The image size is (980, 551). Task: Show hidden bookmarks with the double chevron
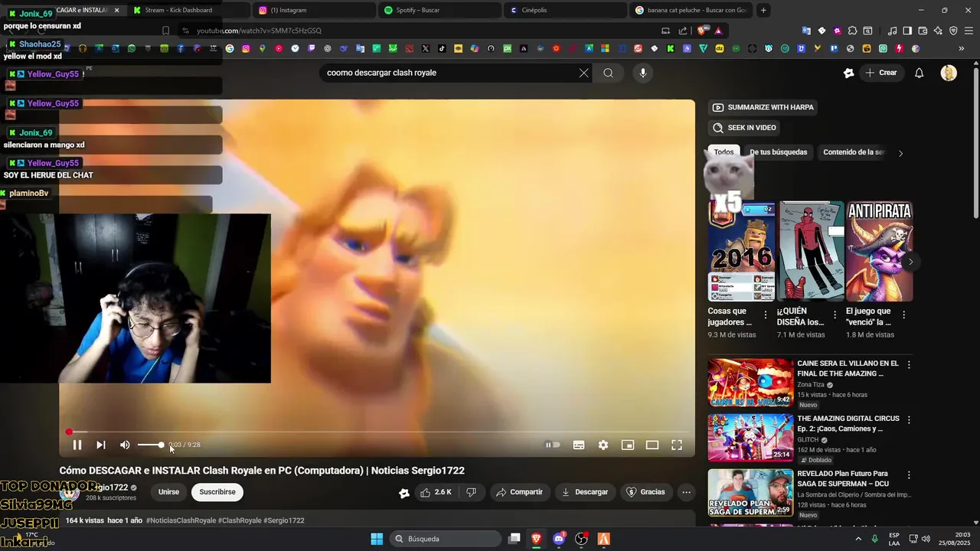[x=962, y=48]
